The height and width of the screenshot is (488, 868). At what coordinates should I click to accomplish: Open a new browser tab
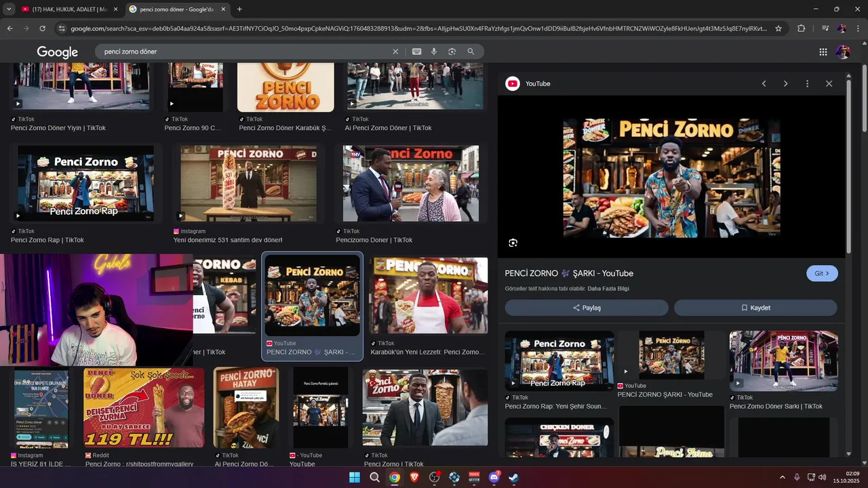239,9
